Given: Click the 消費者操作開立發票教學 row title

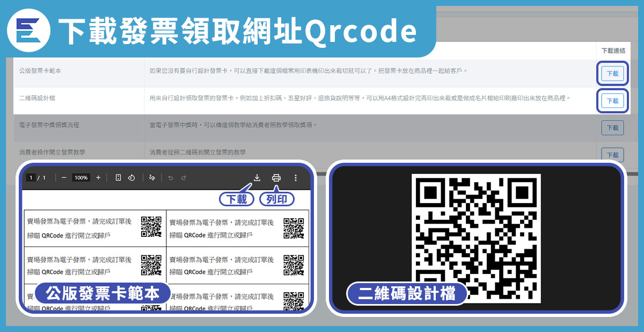Looking at the screenshot, I should tap(52, 153).
